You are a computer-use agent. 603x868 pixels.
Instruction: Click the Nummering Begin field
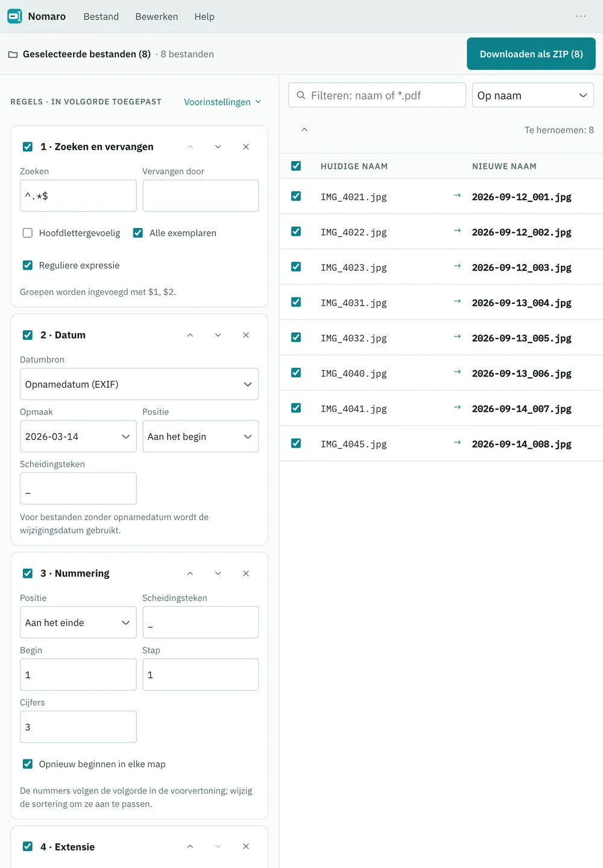78,674
